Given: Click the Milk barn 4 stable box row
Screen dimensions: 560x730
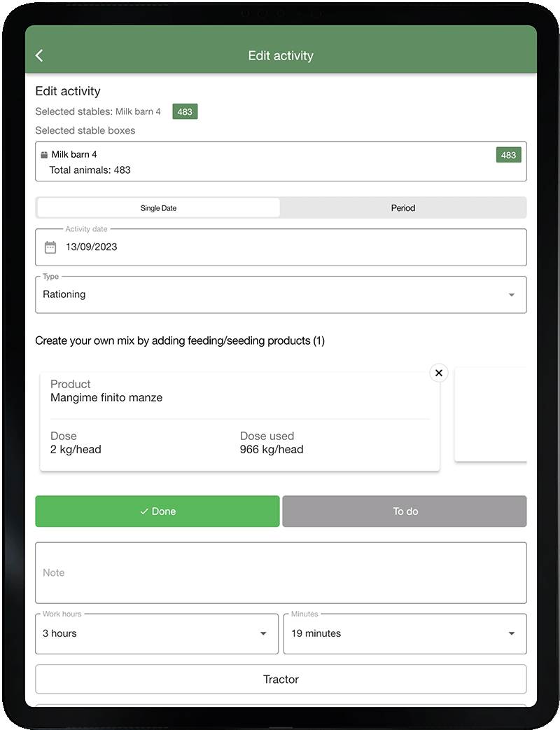Looking at the screenshot, I should (281, 161).
